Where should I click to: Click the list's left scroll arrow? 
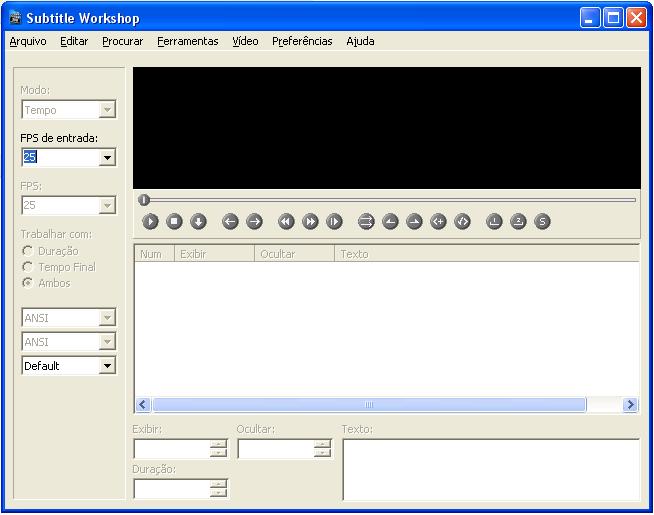143,404
